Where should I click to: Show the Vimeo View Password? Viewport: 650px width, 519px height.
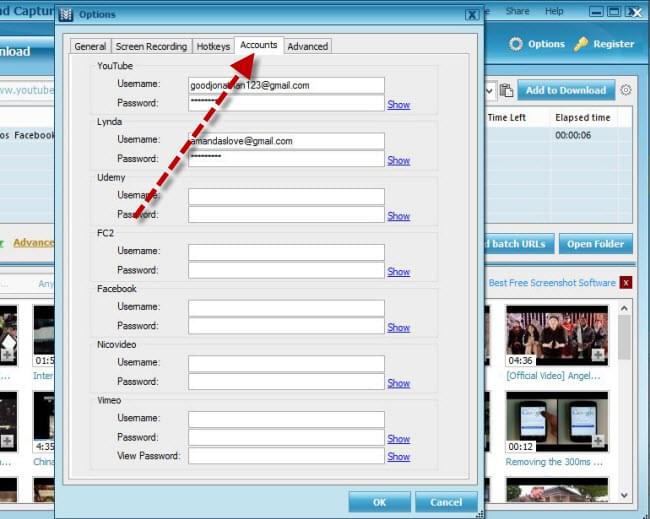tap(398, 456)
